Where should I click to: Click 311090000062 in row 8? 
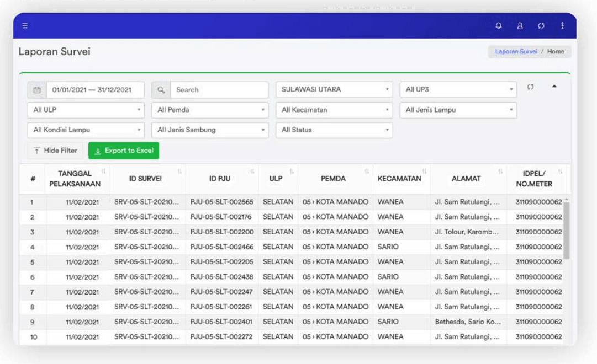pos(538,307)
